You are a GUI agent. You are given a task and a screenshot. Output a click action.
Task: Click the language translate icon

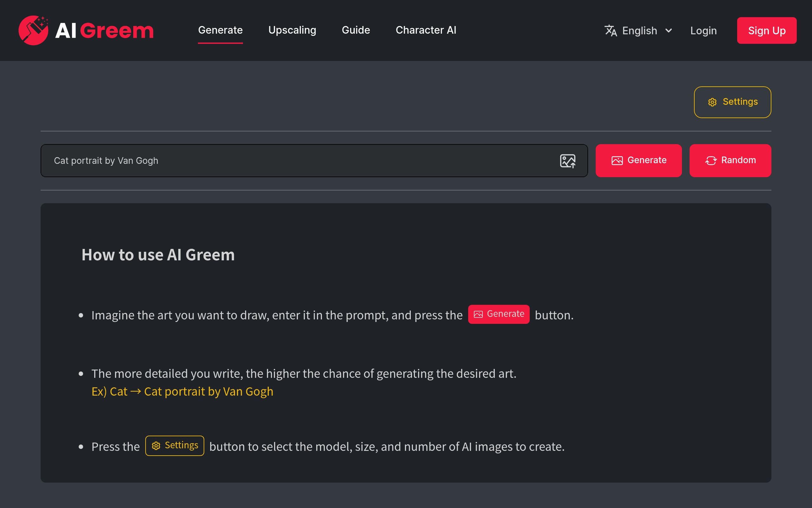[x=611, y=30]
